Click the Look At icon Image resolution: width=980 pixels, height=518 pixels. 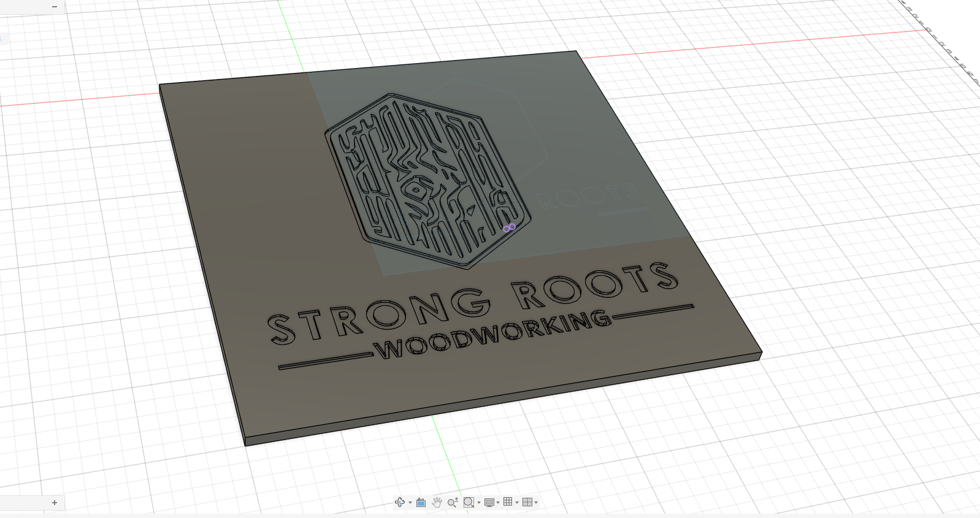pyautogui.click(x=421, y=502)
